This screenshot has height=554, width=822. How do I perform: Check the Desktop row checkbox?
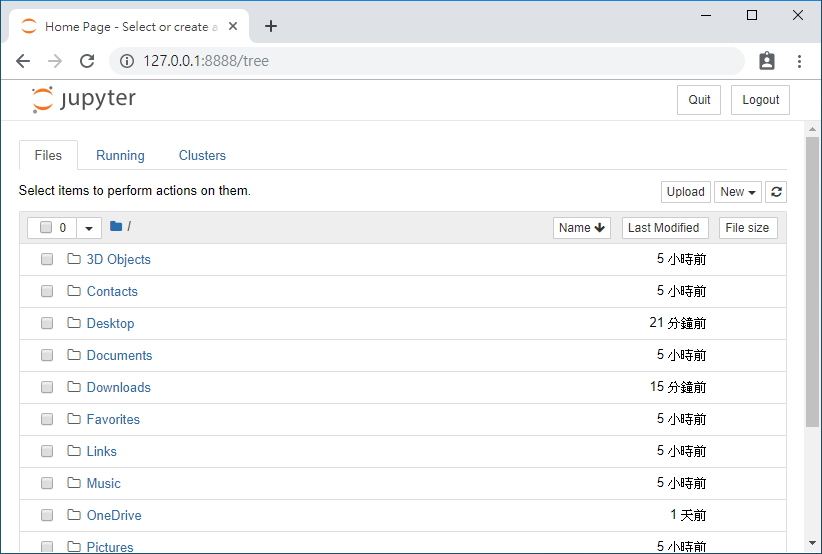[x=47, y=323]
